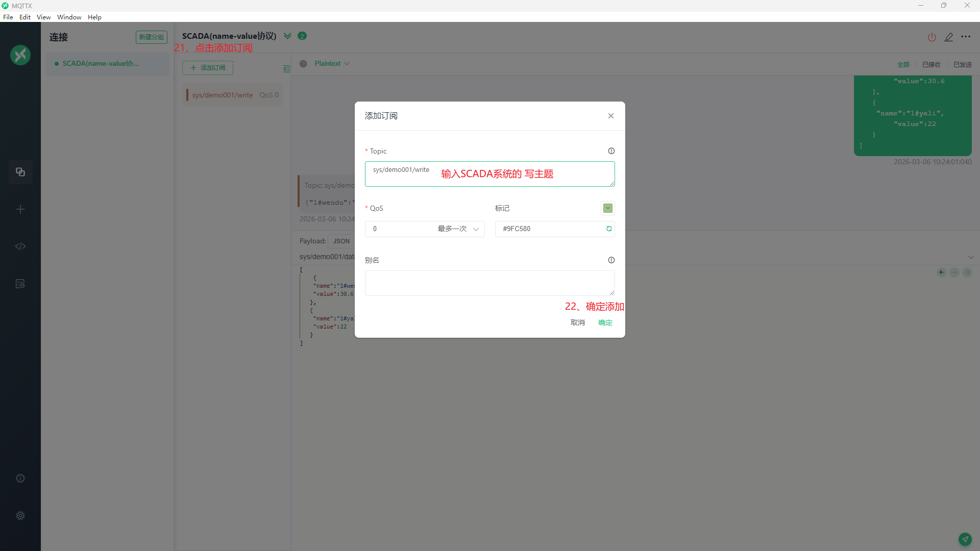980x551 pixels.
Task: Click the Topic input field
Action: [x=489, y=174]
